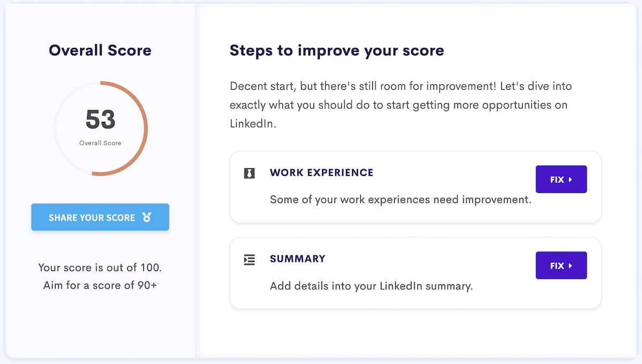The image size is (642, 364).
Task: Click the tie icon beside Work Experience
Action: [249, 173]
